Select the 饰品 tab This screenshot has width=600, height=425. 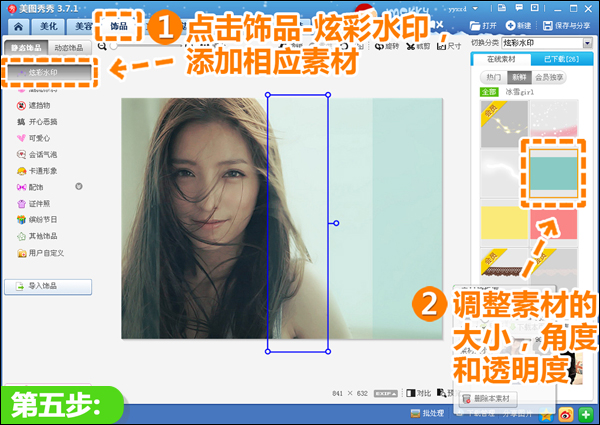tap(119, 26)
